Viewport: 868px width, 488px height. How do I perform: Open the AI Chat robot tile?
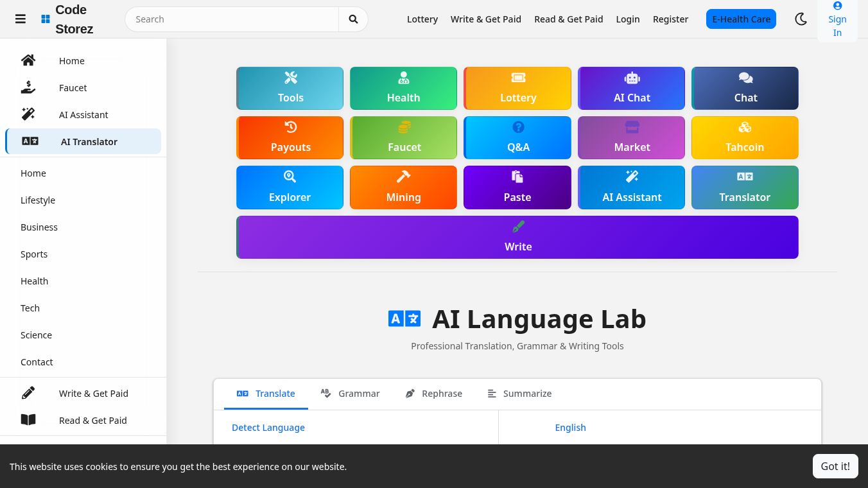click(x=631, y=88)
